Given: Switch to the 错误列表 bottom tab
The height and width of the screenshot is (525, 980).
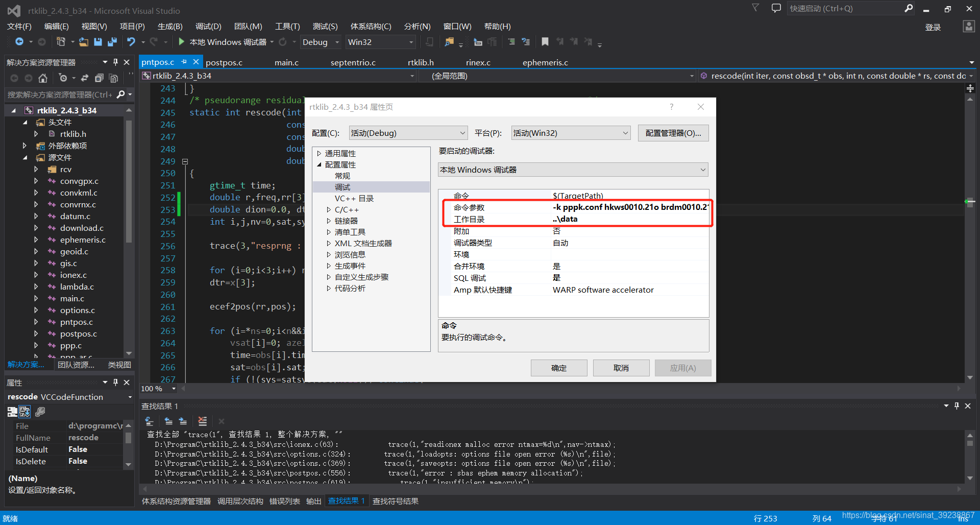Looking at the screenshot, I should (x=285, y=501).
